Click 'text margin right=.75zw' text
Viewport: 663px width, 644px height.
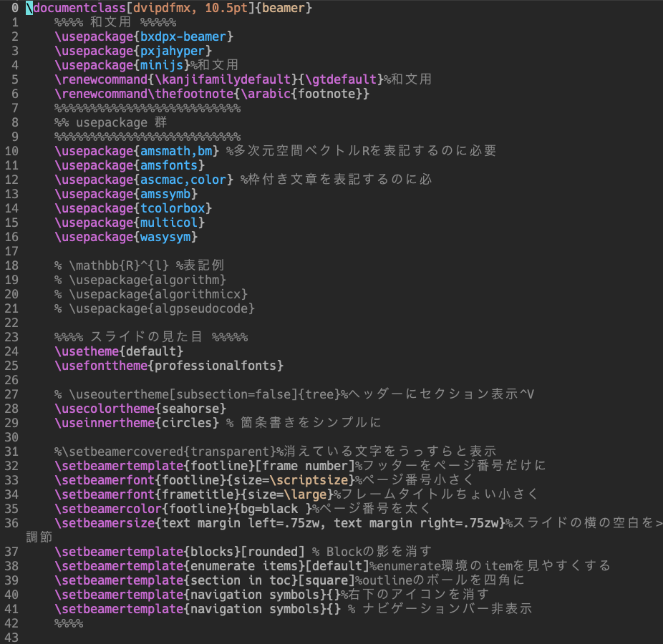(x=416, y=523)
